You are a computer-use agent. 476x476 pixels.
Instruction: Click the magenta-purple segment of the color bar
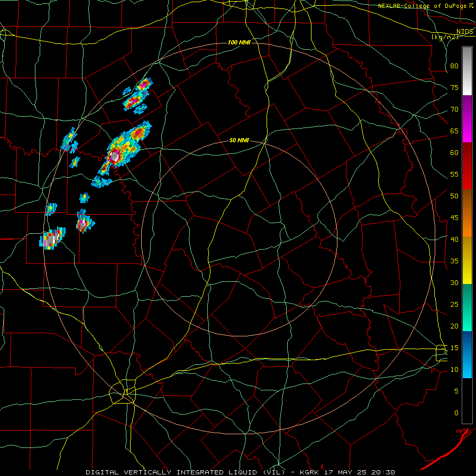(x=467, y=118)
